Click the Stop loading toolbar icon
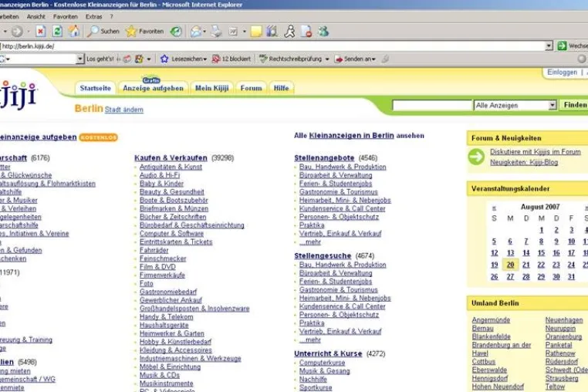The width and height of the screenshot is (588, 392). (x=40, y=32)
